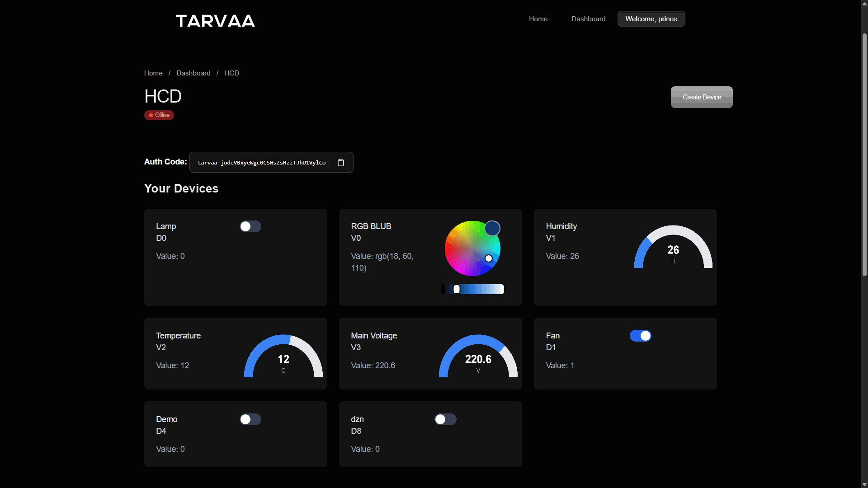Click the Offline status badge under HCD
The image size is (868, 488).
(159, 115)
